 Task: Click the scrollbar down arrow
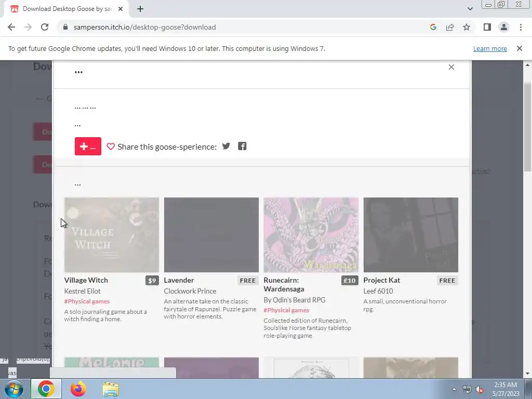pos(528,374)
